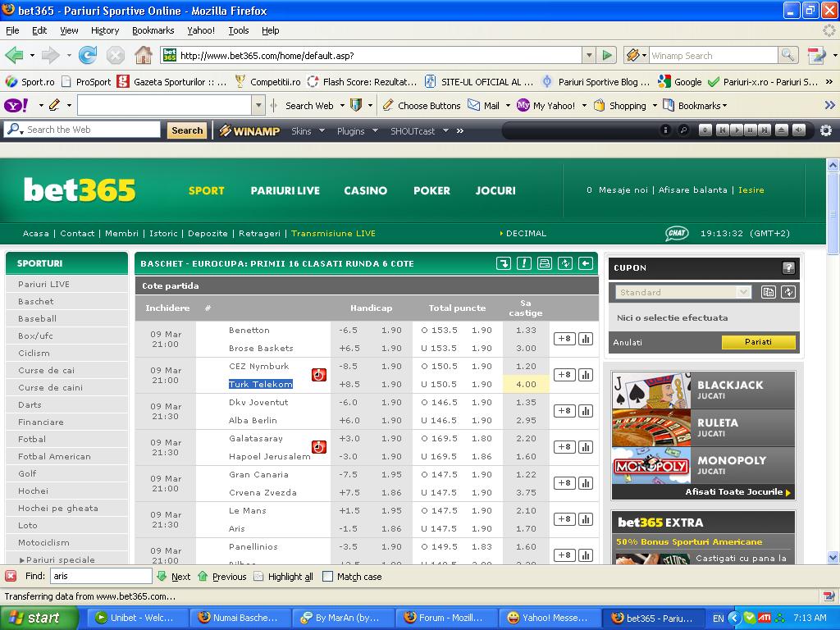Click the Winamp logo on the toolbar
The height and width of the screenshot is (630, 840).
249,130
